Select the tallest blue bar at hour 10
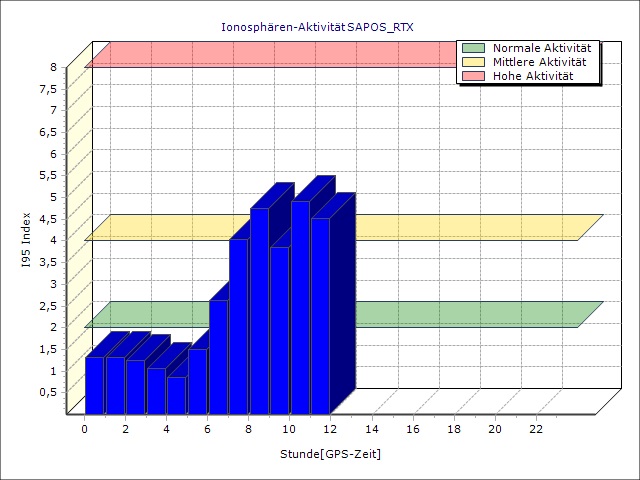 [300, 310]
